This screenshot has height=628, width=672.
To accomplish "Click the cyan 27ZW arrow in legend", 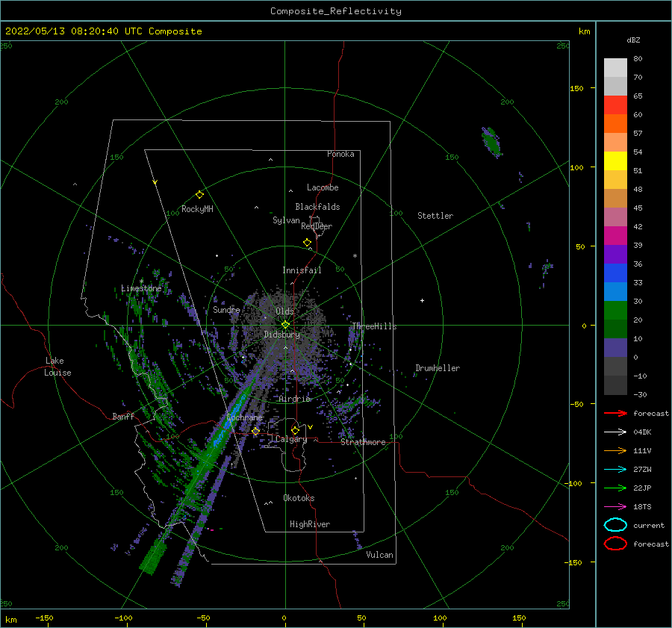I will pyautogui.click(x=615, y=470).
